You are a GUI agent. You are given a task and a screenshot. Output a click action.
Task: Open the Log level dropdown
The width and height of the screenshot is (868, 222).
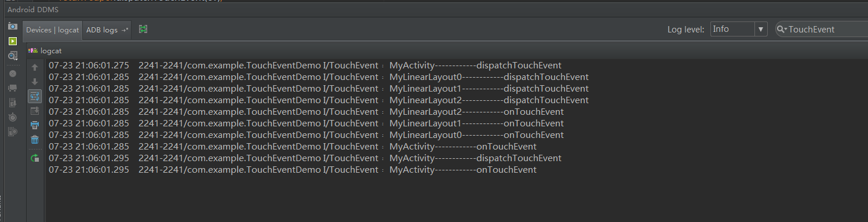coord(739,29)
